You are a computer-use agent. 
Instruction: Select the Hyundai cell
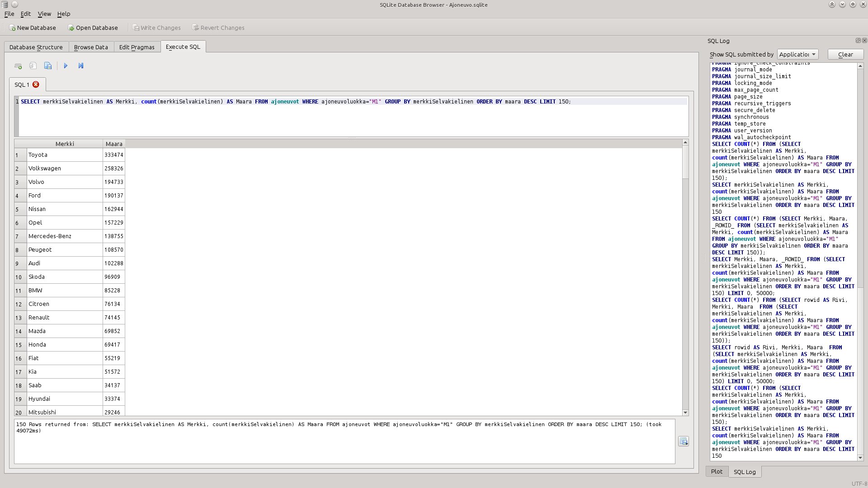(x=65, y=399)
